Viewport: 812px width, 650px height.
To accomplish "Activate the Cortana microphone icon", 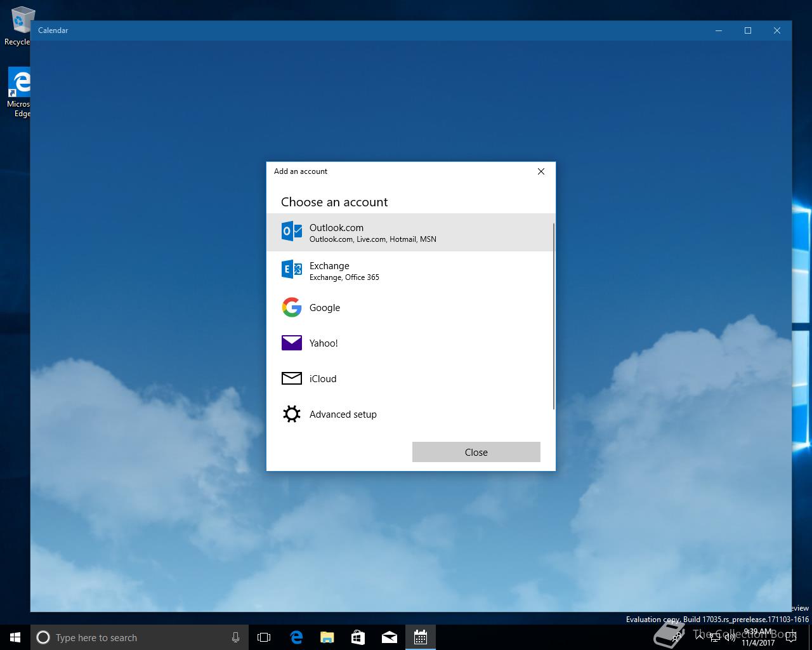I will tap(235, 637).
